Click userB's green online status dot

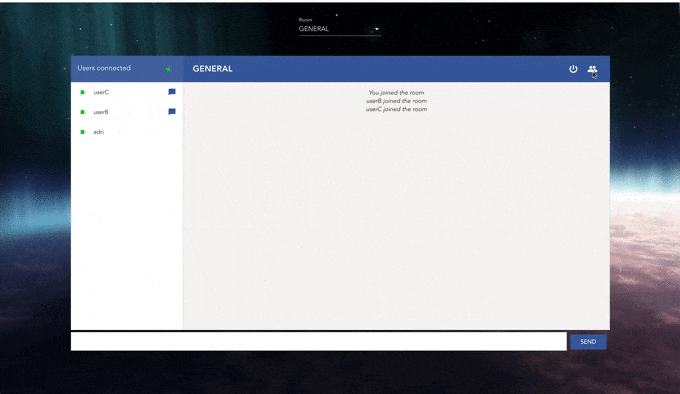coord(82,112)
